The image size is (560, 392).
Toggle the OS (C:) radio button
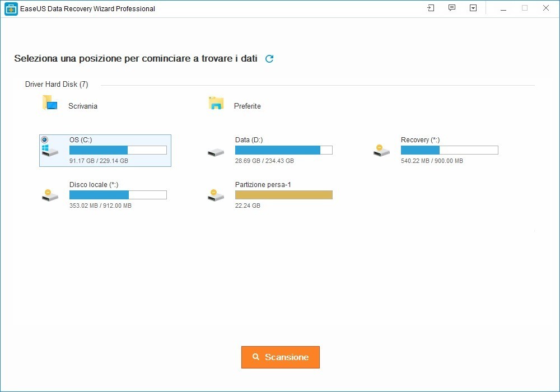tap(45, 139)
